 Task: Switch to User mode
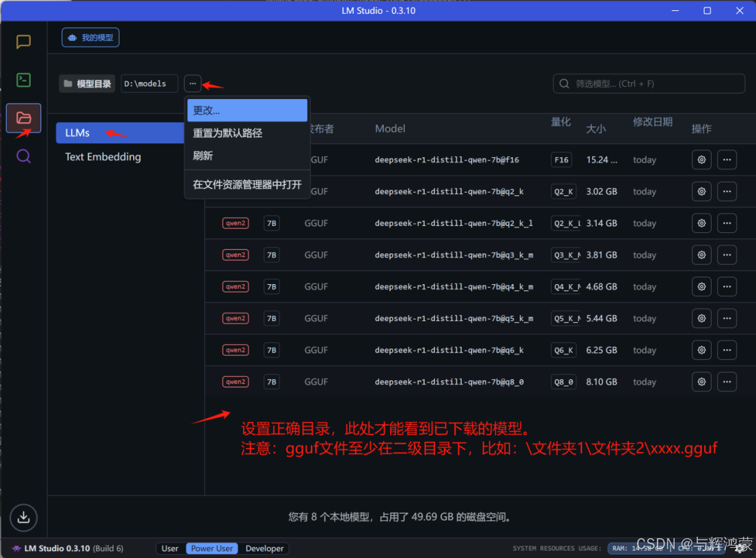click(170, 548)
